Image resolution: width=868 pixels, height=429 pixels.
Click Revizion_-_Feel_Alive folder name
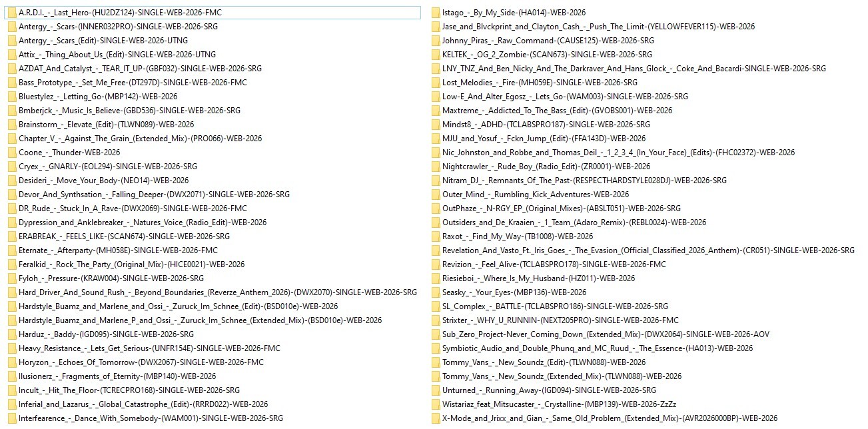pyautogui.click(x=554, y=264)
